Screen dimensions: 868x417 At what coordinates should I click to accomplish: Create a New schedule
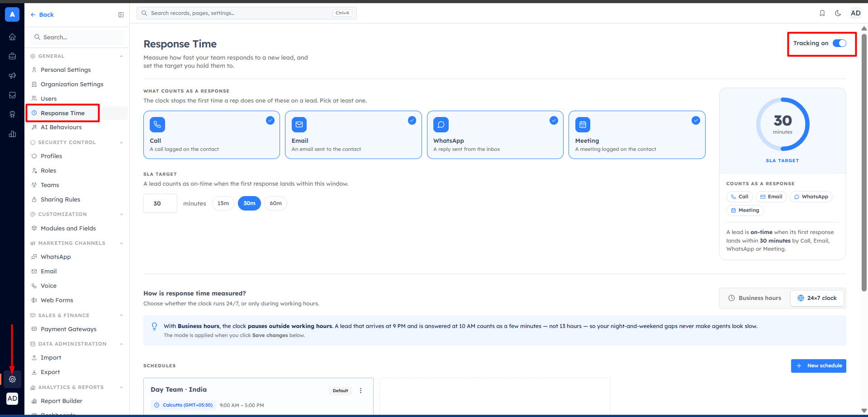818,366
